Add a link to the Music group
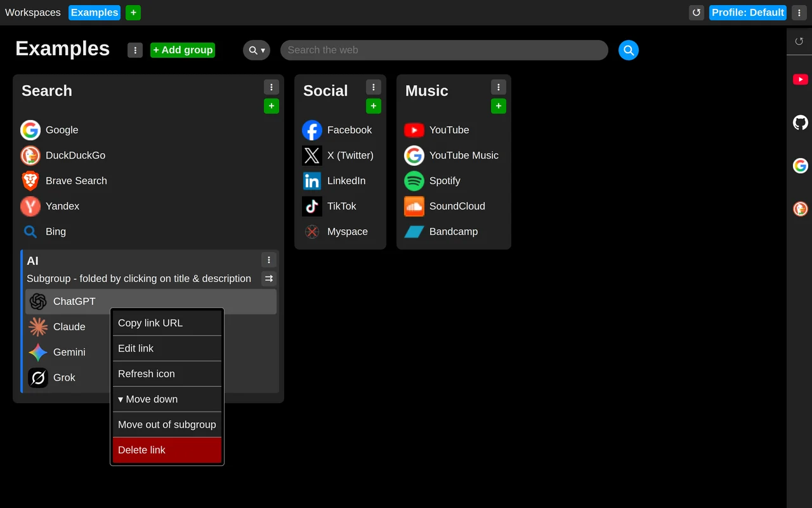This screenshot has width=812, height=508. click(x=499, y=106)
